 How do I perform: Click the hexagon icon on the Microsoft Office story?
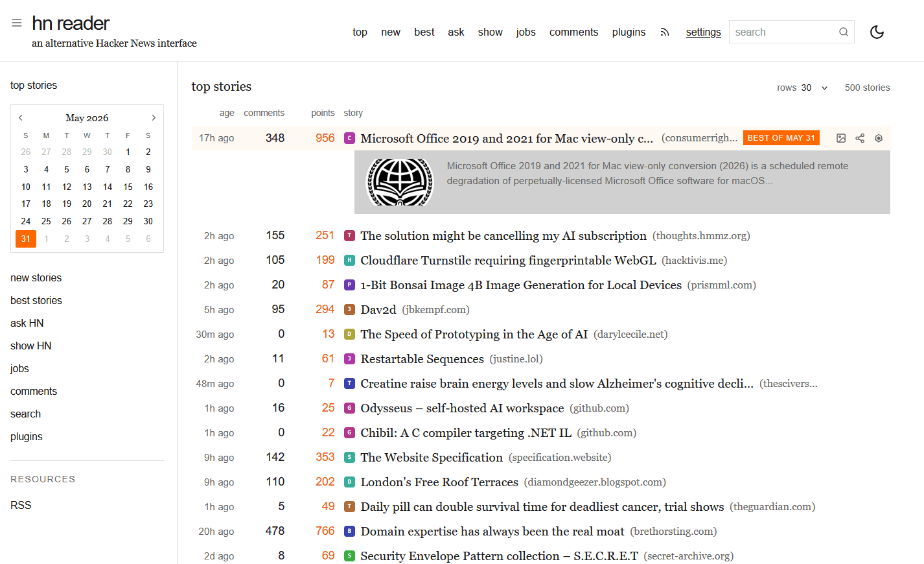coord(879,138)
